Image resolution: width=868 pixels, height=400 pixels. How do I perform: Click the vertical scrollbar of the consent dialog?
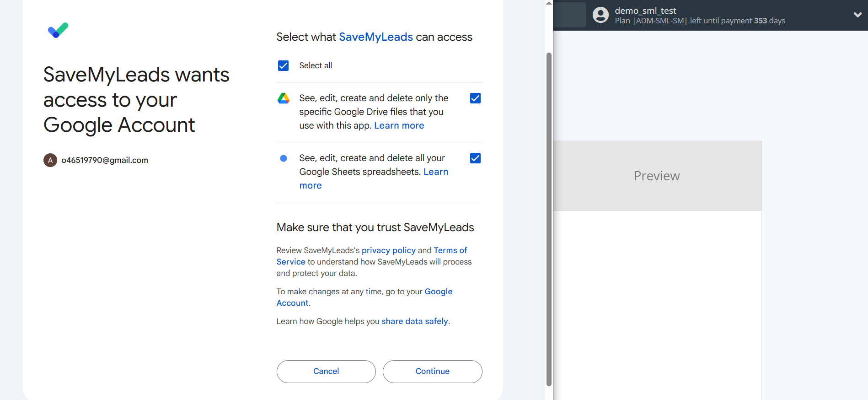tap(549, 220)
